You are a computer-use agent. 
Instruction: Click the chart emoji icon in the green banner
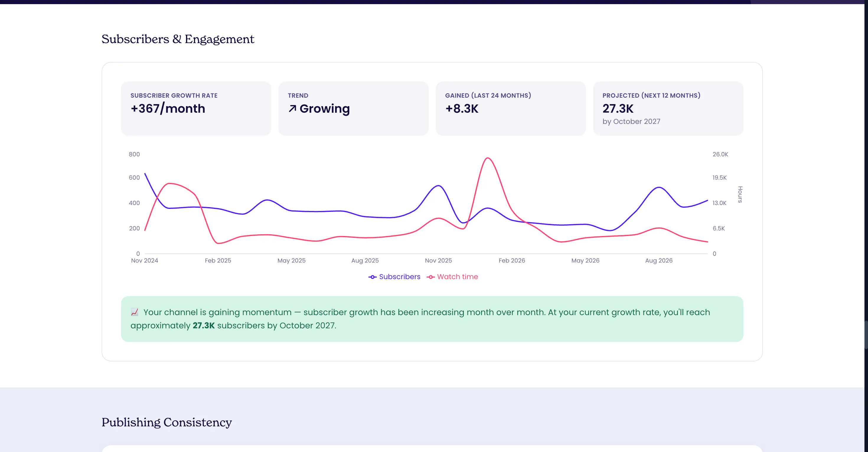tap(134, 312)
